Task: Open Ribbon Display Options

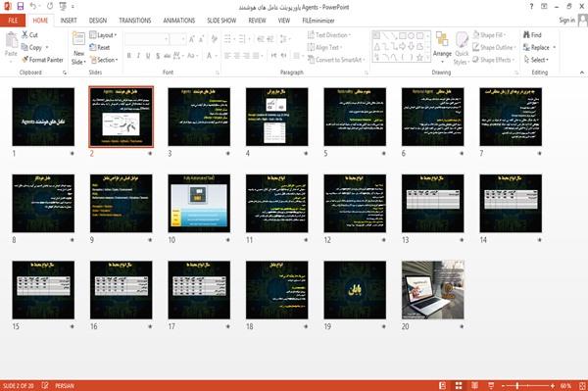Action: tap(544, 7)
